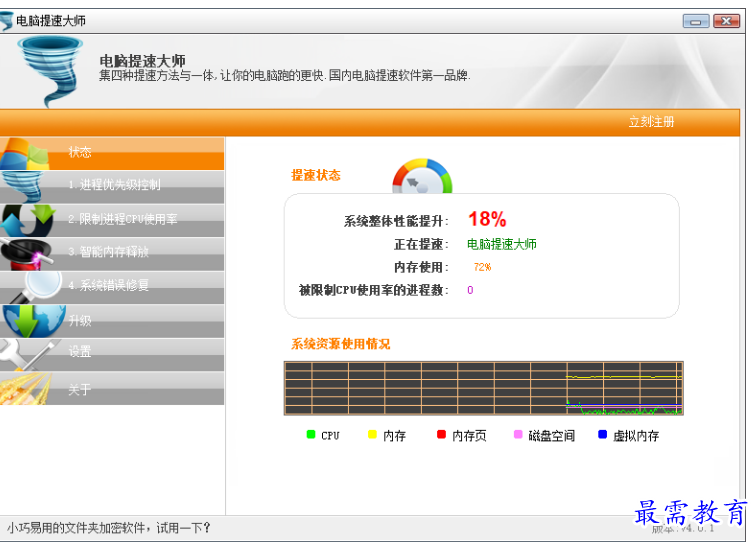The width and height of the screenshot is (756, 544).
Task: Select the 状态 tab label
Action: point(80,153)
